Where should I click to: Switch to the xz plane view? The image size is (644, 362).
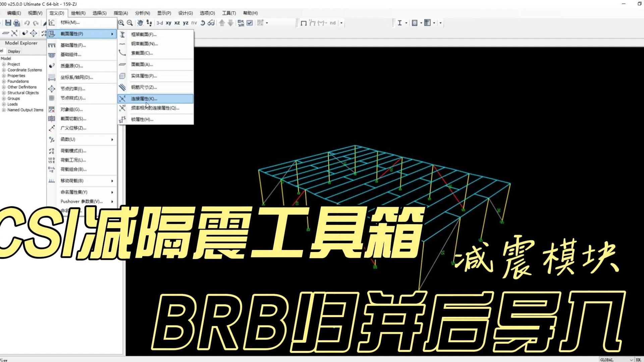click(177, 23)
